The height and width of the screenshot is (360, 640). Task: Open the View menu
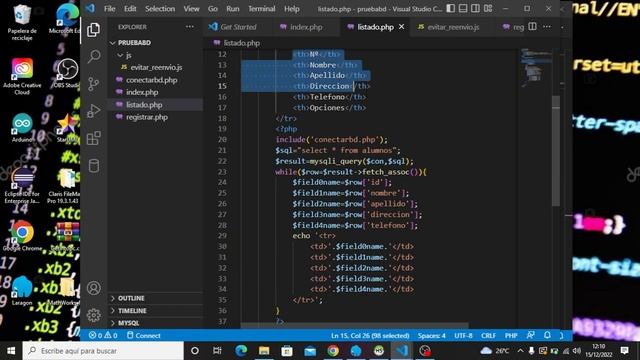click(x=191, y=9)
